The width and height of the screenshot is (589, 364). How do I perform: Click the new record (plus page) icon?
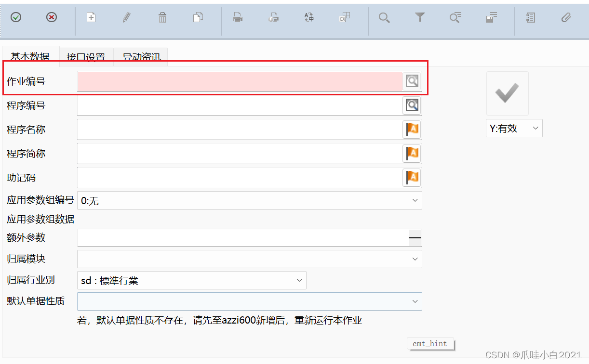tap(91, 18)
